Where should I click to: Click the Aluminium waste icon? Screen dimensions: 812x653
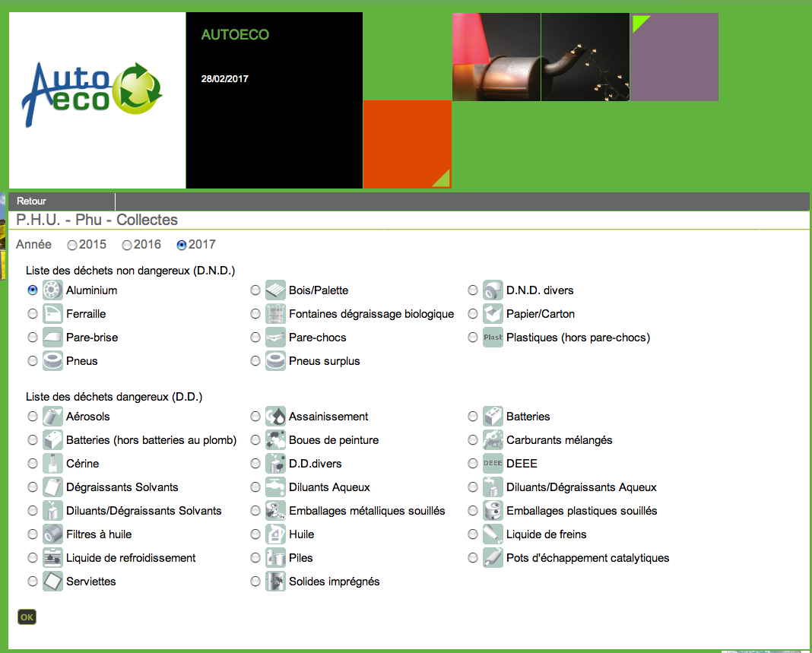point(52,290)
